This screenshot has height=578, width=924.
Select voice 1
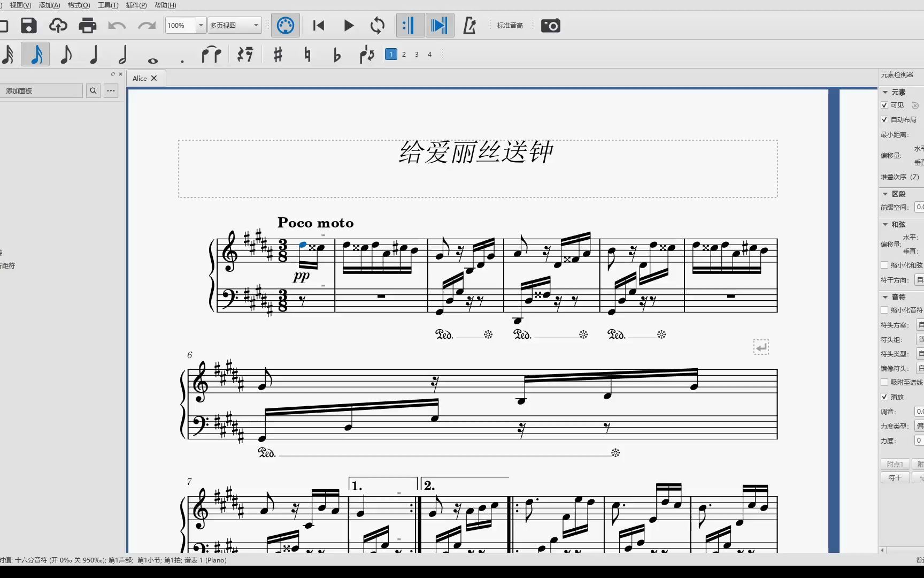pyautogui.click(x=391, y=54)
